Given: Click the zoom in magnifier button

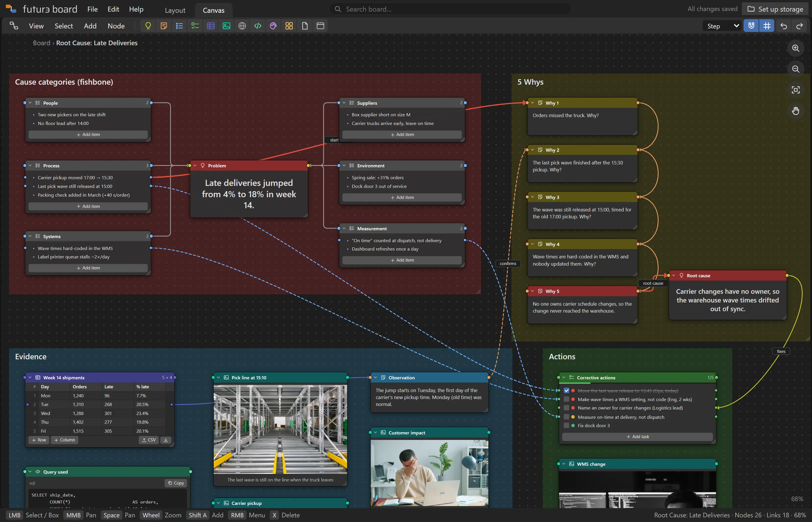Looking at the screenshot, I should click(x=795, y=48).
